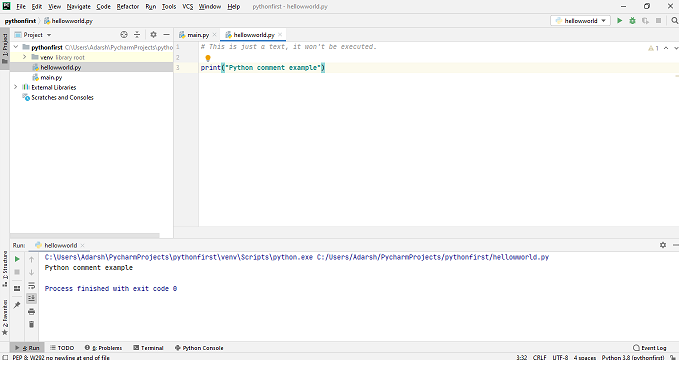The width and height of the screenshot is (679, 366).
Task: Open the Help menu
Action: [x=233, y=6]
